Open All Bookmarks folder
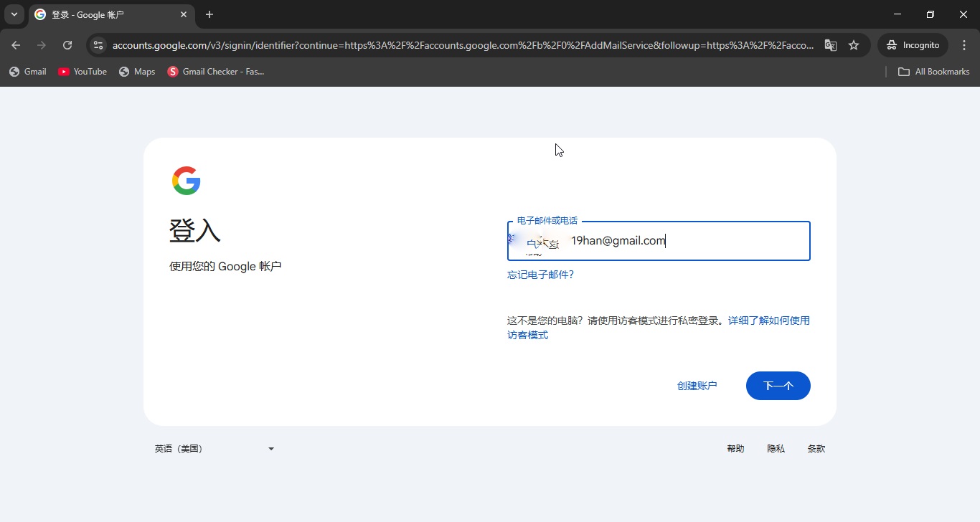Screen dimensions: 980x522 tap(933, 72)
